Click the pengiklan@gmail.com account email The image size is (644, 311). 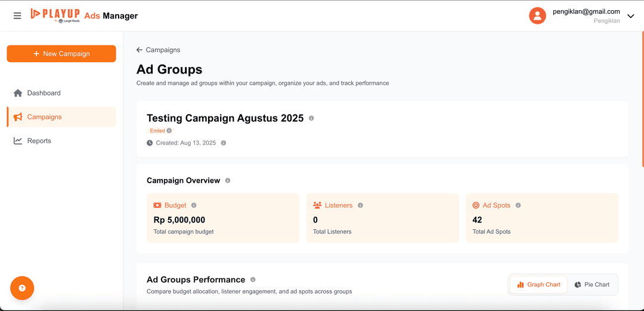[586, 11]
